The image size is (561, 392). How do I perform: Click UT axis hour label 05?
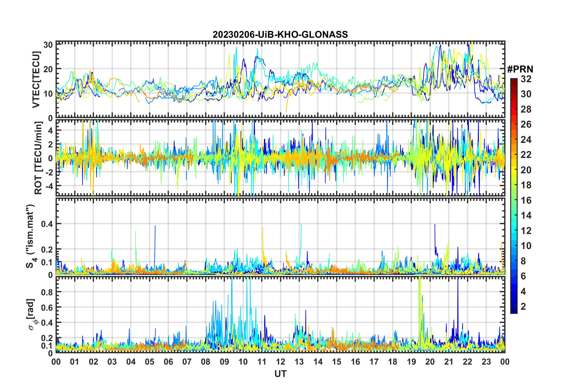click(x=150, y=362)
